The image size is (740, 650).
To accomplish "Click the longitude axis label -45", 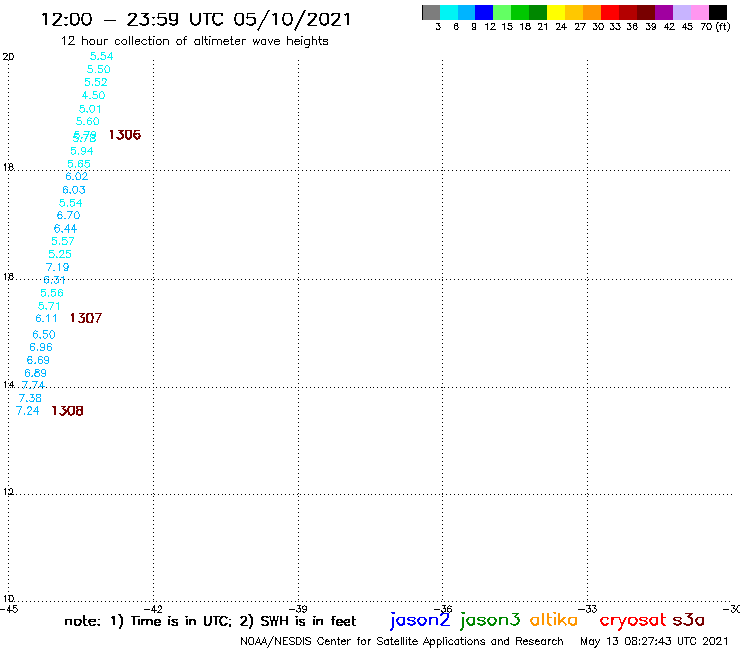I will click(9, 609).
